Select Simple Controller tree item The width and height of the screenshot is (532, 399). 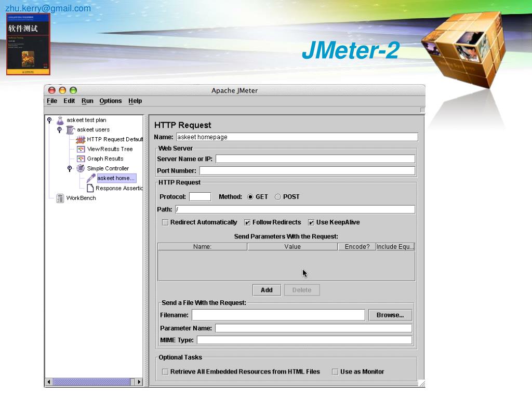(x=108, y=169)
